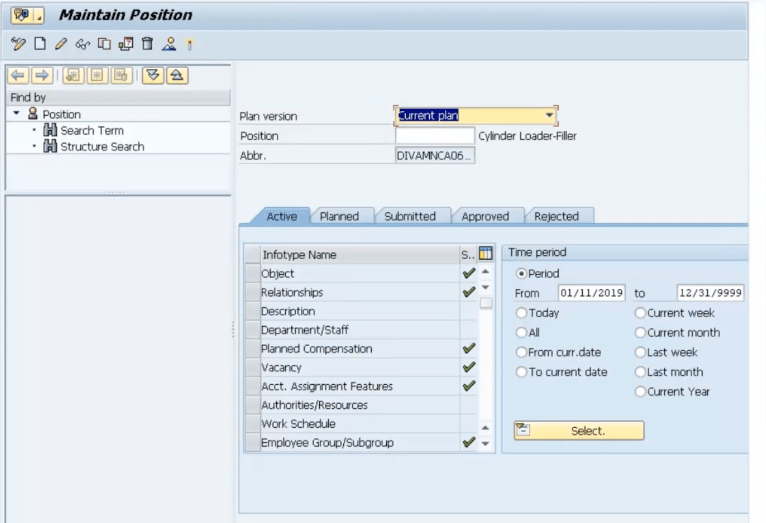The height and width of the screenshot is (523, 766).
Task: Select the Current month radio button
Action: pyautogui.click(x=640, y=333)
